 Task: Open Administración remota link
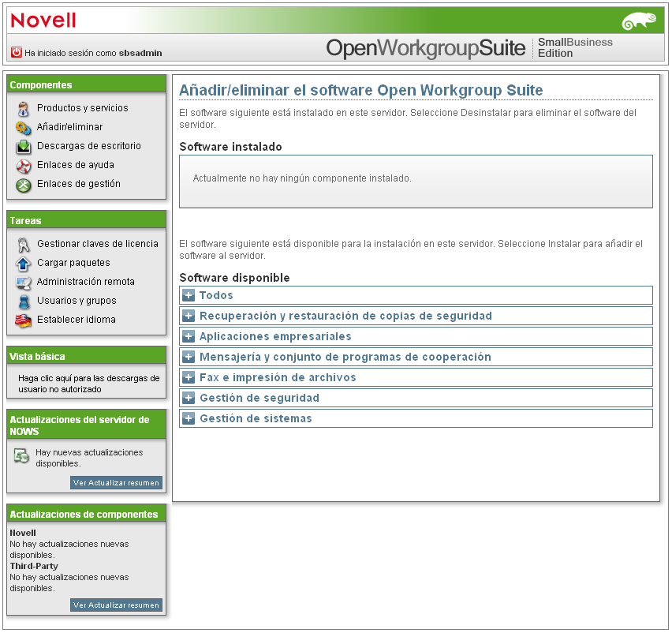(85, 281)
